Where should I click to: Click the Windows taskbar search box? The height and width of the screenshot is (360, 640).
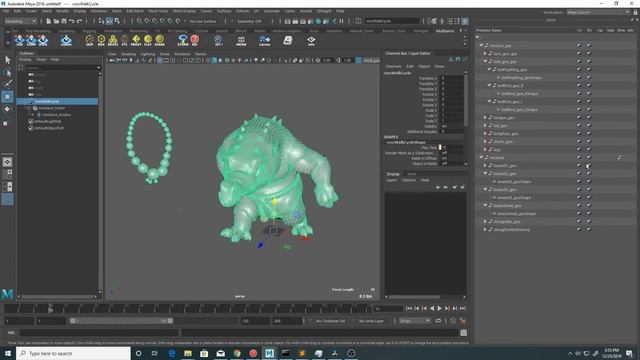coord(73,353)
